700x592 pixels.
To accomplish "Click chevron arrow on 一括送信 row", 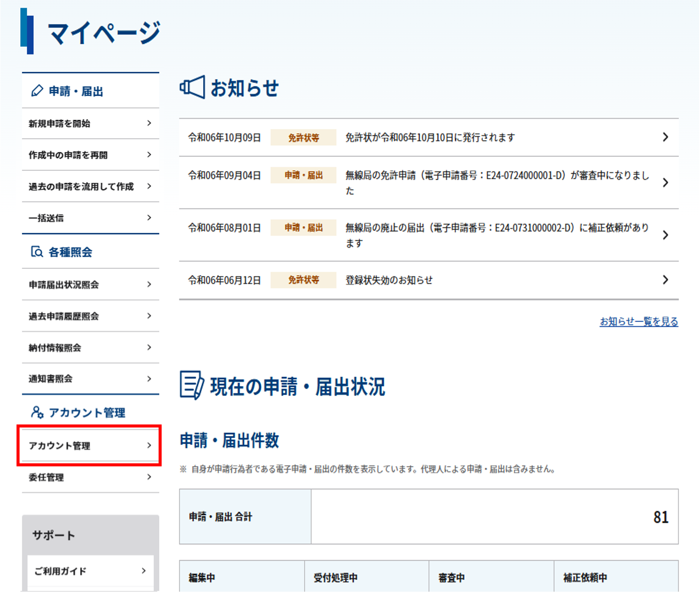I will click(149, 218).
